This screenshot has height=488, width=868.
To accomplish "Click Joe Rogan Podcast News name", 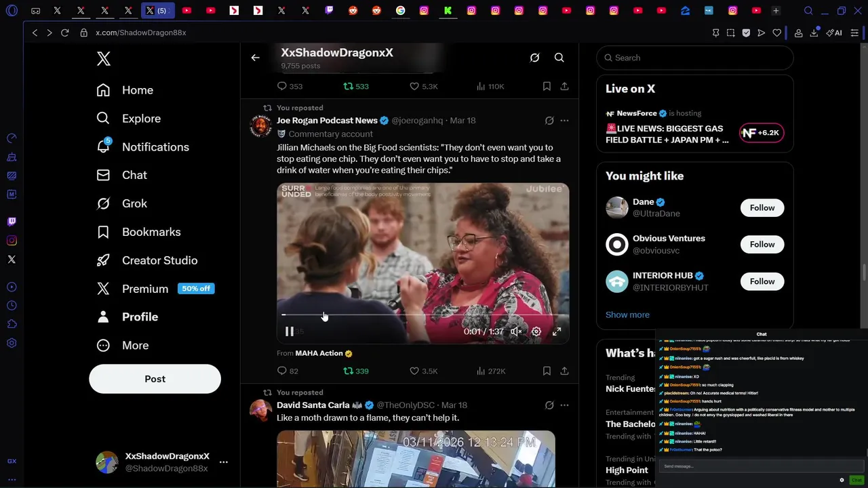I will (327, 121).
